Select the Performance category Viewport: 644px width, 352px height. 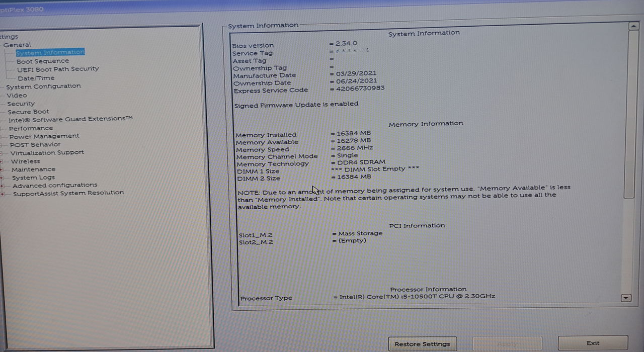coord(31,128)
